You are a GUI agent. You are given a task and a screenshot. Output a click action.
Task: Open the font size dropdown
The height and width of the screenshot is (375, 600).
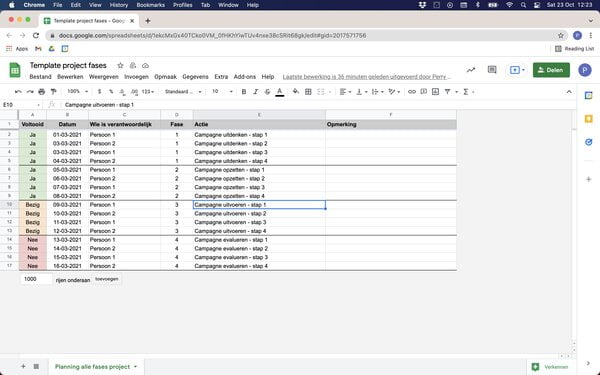[x=222, y=92]
